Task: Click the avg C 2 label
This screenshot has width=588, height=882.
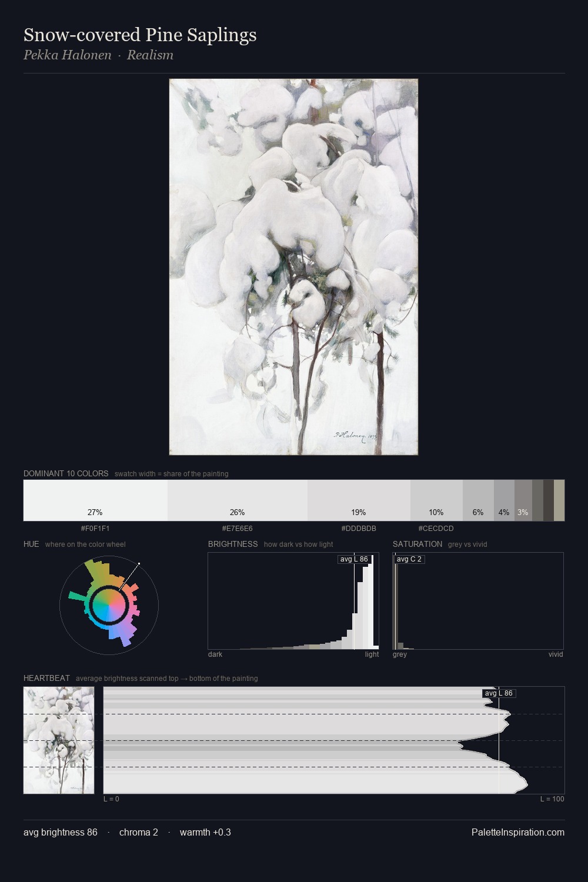Action: click(x=409, y=559)
